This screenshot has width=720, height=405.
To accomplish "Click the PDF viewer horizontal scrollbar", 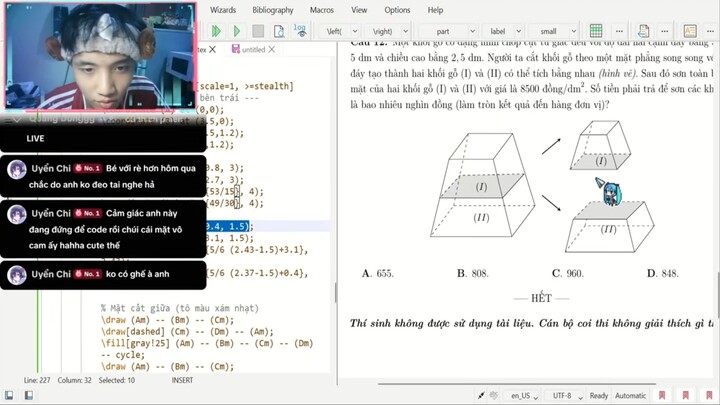I will pos(517,383).
